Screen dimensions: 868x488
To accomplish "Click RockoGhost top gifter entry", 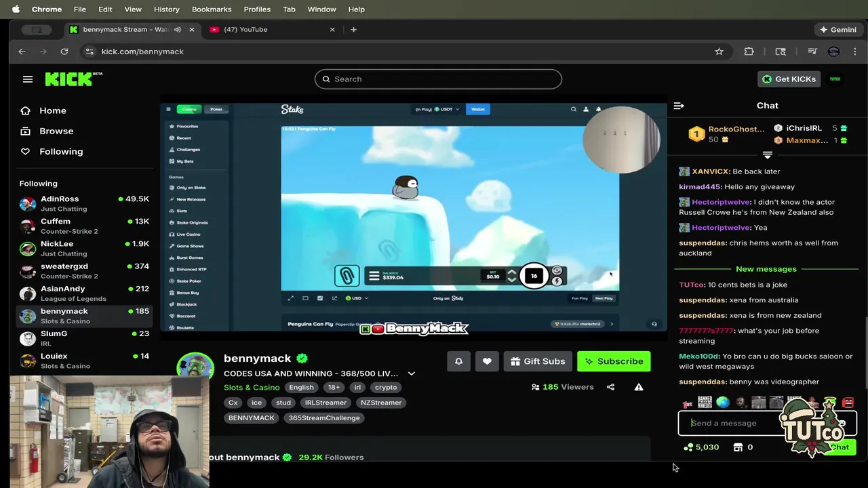I will point(727,134).
